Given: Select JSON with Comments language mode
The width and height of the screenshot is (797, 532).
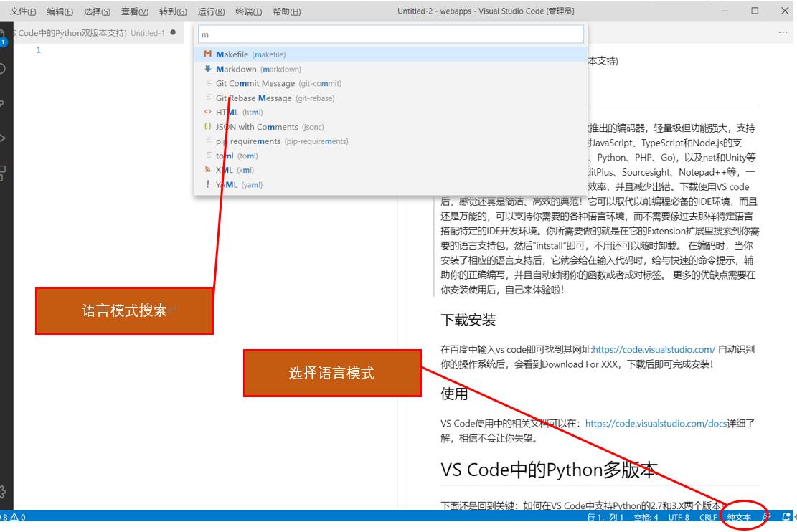Looking at the screenshot, I should point(391,127).
